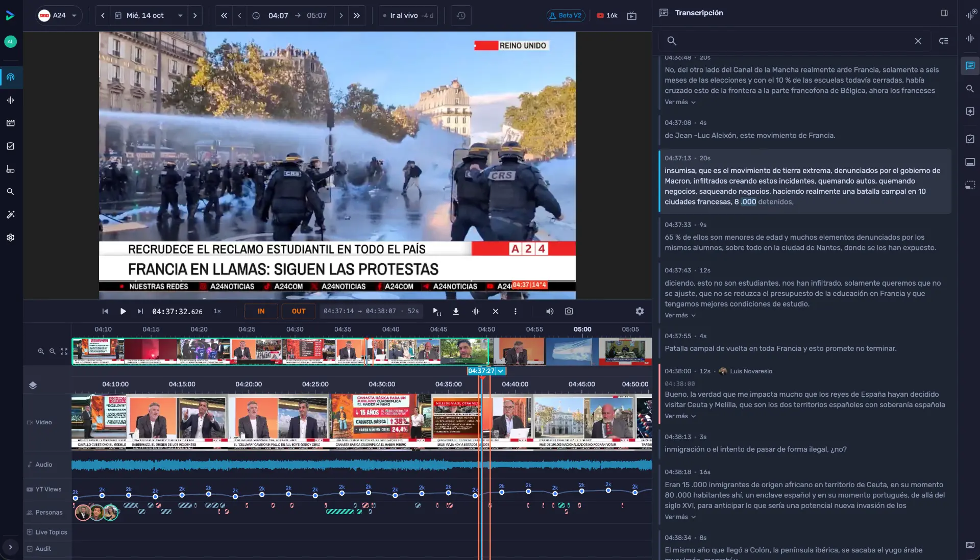Clear the clip selection with X

[x=495, y=311]
